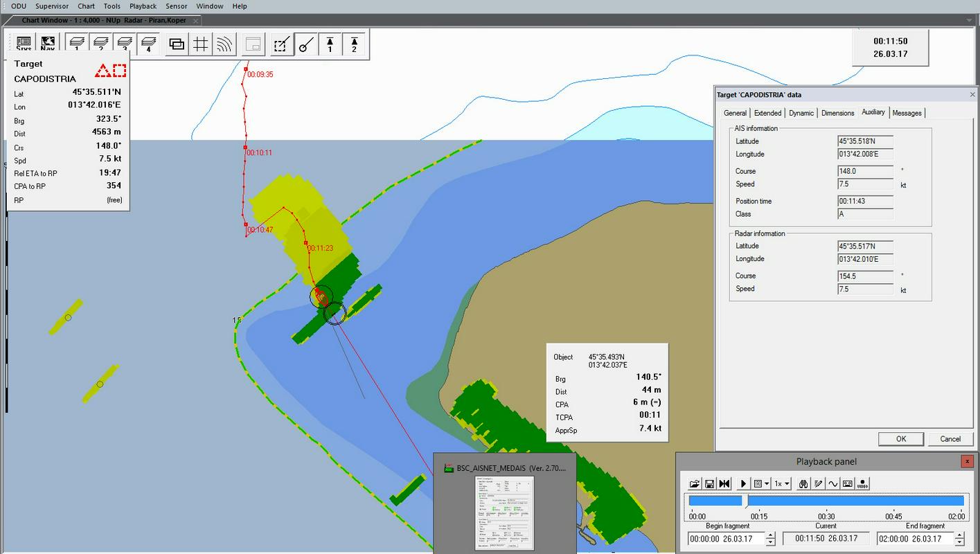The width and height of the screenshot is (980, 554).
Task: Start video recording in Playback panel
Action: [x=862, y=483]
